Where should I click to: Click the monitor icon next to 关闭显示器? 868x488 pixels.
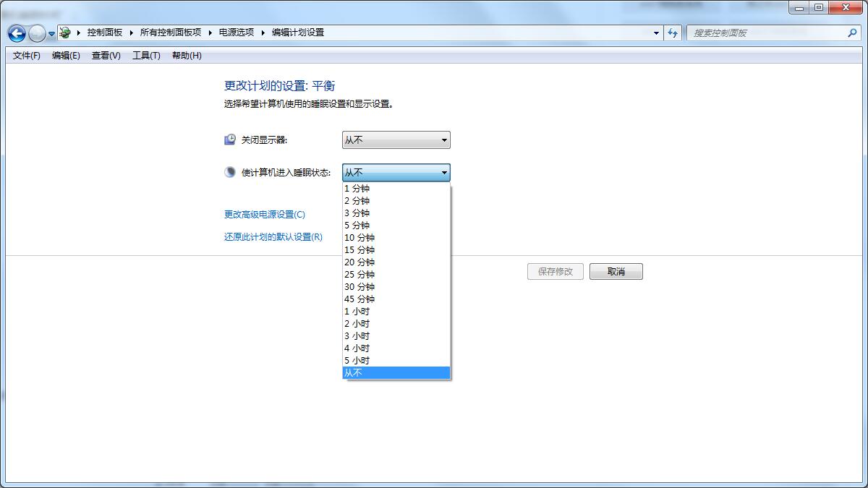click(x=229, y=139)
